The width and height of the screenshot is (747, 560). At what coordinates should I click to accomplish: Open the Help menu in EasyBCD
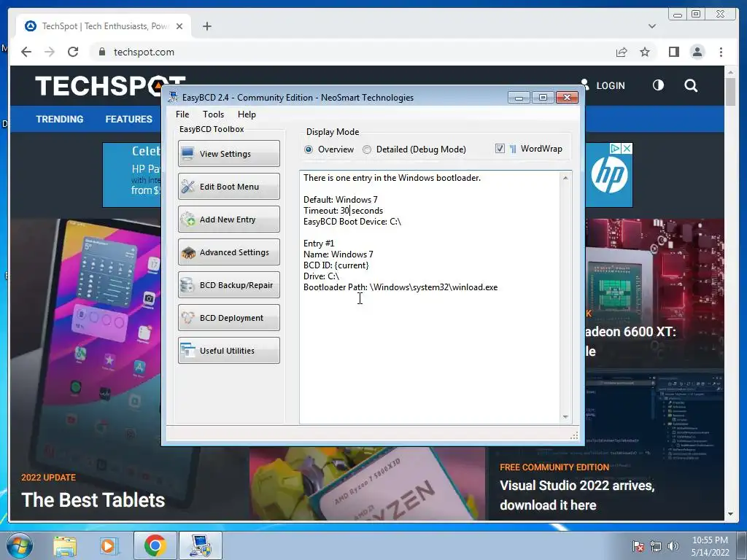247,114
